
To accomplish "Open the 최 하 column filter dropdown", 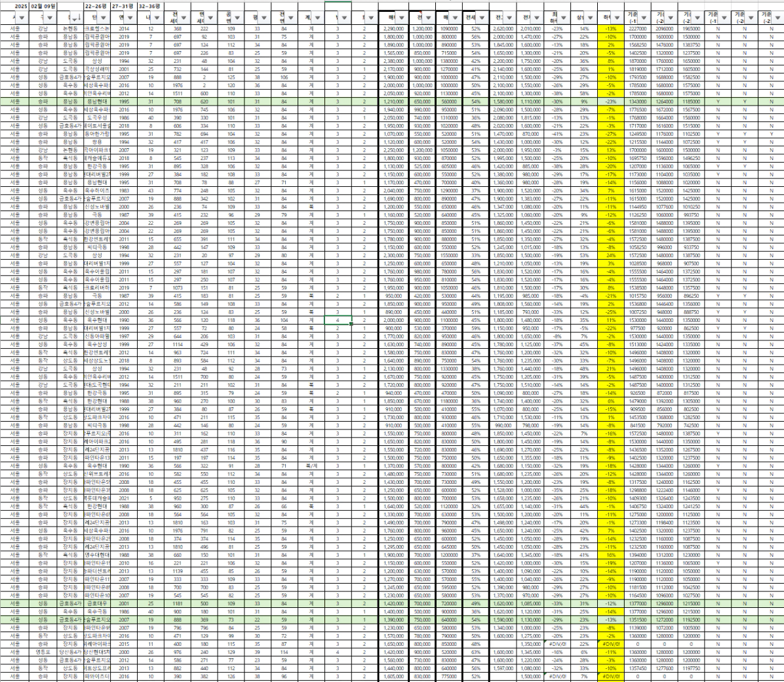I will click(563, 18).
